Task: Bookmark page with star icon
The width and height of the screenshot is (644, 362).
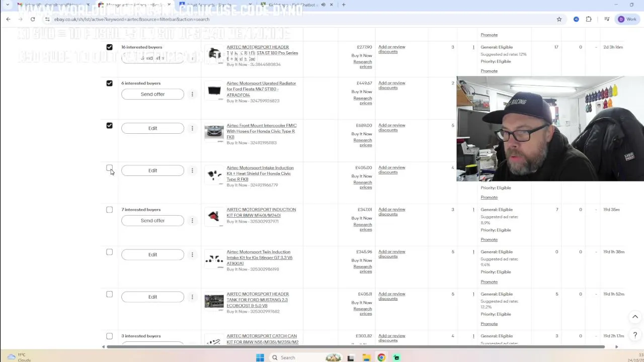Action: [559, 19]
